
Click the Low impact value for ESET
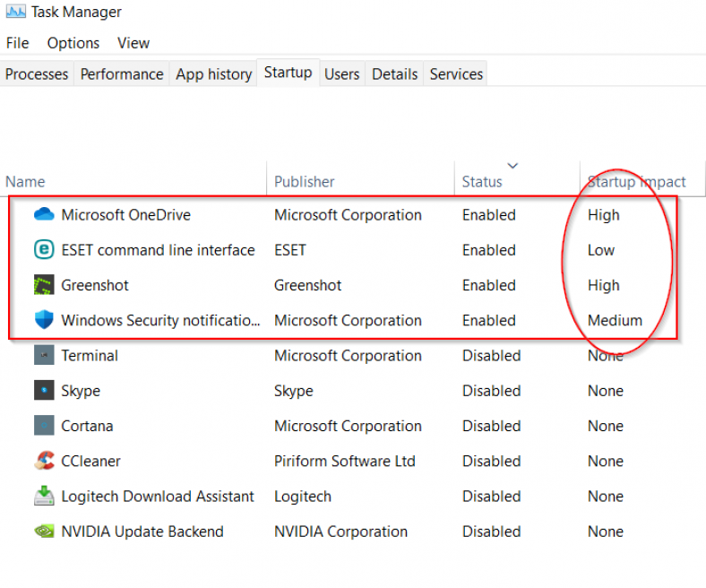coord(601,249)
